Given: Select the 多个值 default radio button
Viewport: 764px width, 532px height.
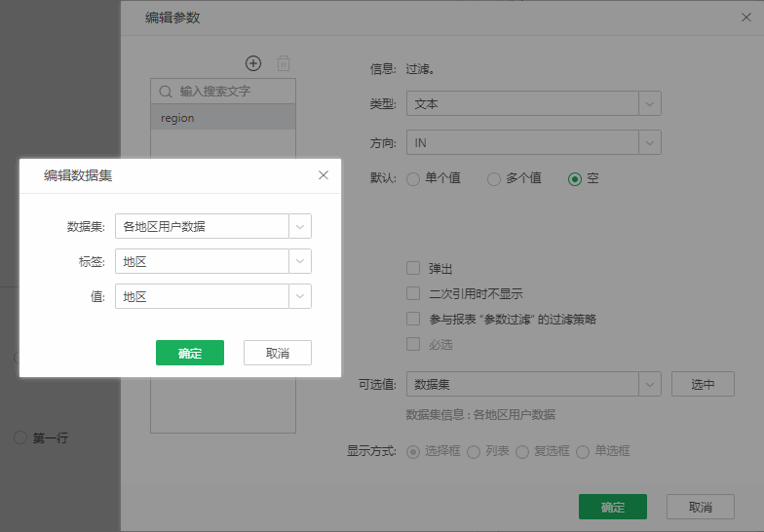Looking at the screenshot, I should point(493,179).
